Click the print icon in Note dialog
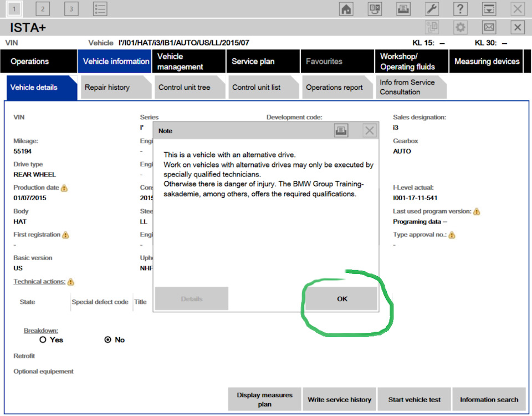 [x=341, y=130]
